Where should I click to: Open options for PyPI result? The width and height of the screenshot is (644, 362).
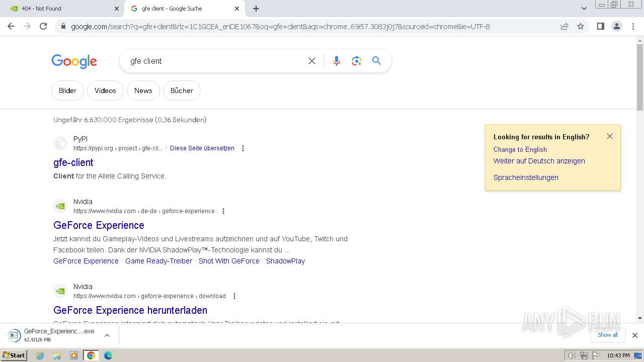(243, 148)
